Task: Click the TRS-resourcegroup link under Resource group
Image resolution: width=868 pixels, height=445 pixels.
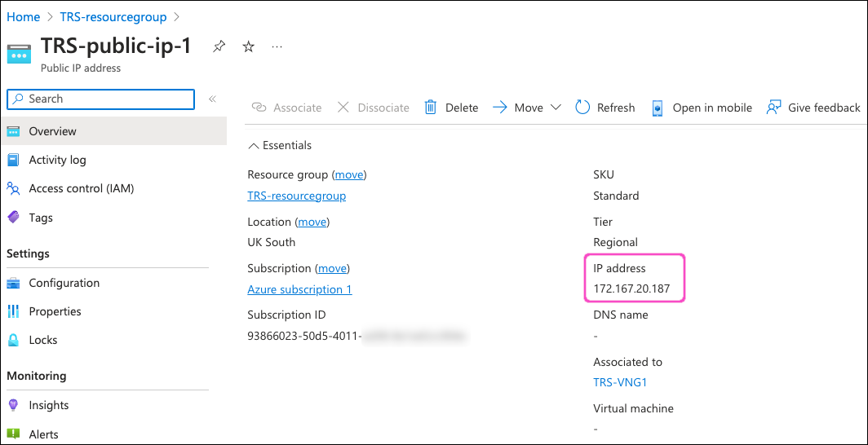Action: [296, 196]
